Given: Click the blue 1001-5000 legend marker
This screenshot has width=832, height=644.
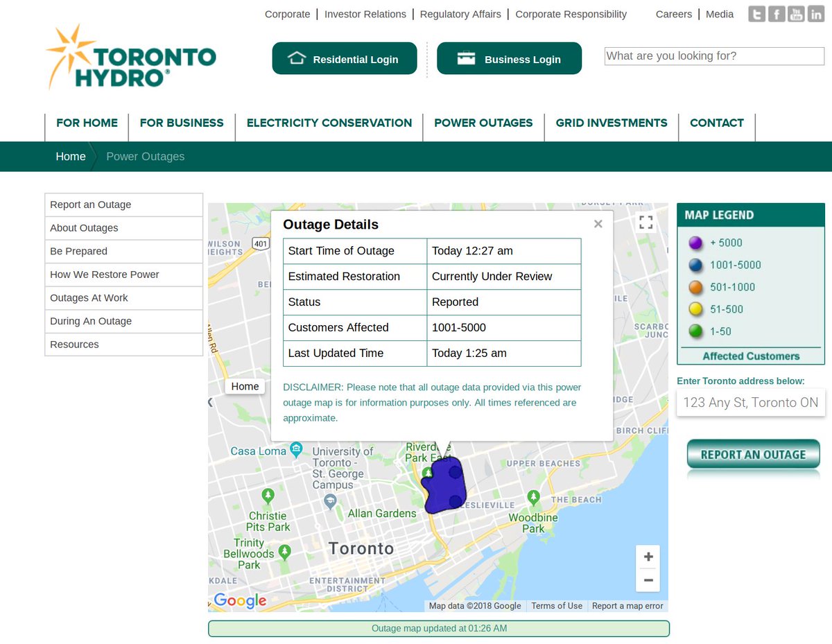Looking at the screenshot, I should pyautogui.click(x=695, y=266).
